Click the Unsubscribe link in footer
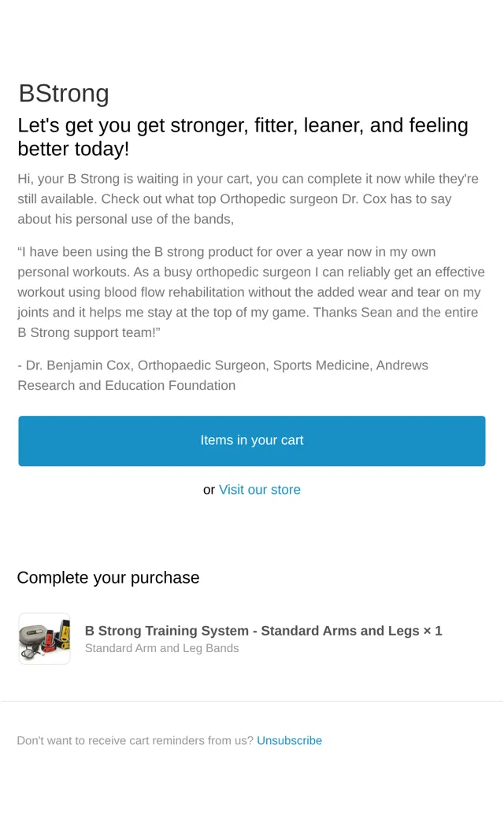Image resolution: width=504 pixels, height=819 pixels. [x=289, y=740]
